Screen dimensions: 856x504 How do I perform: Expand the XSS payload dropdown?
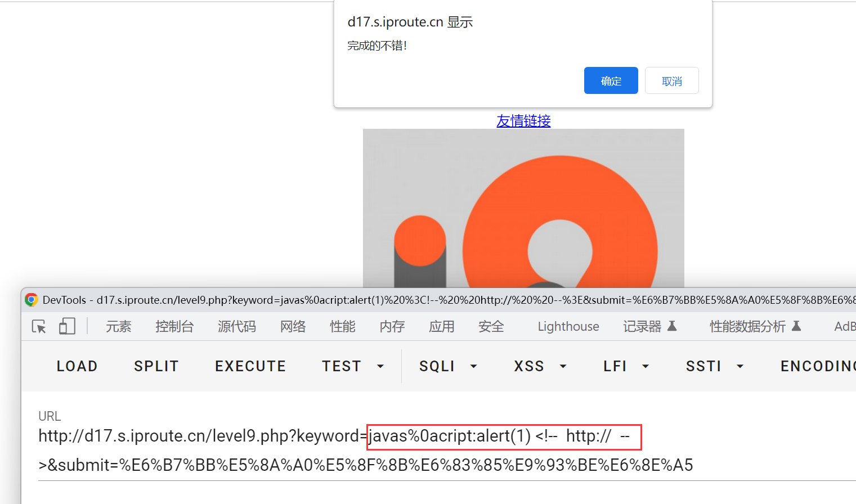(540, 366)
